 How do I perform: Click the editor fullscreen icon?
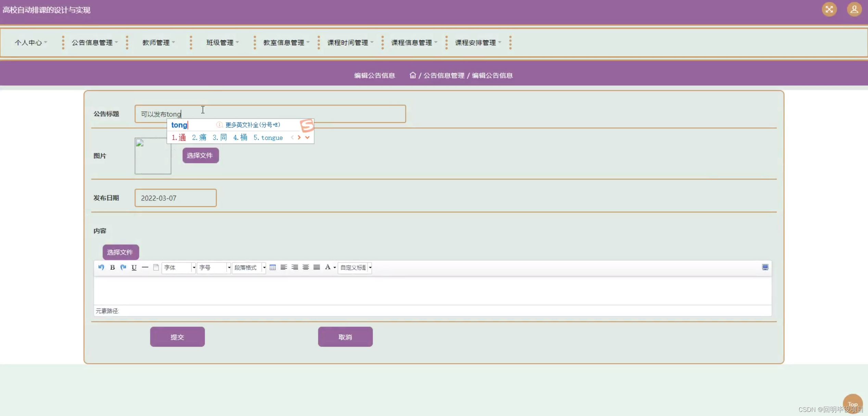click(765, 267)
